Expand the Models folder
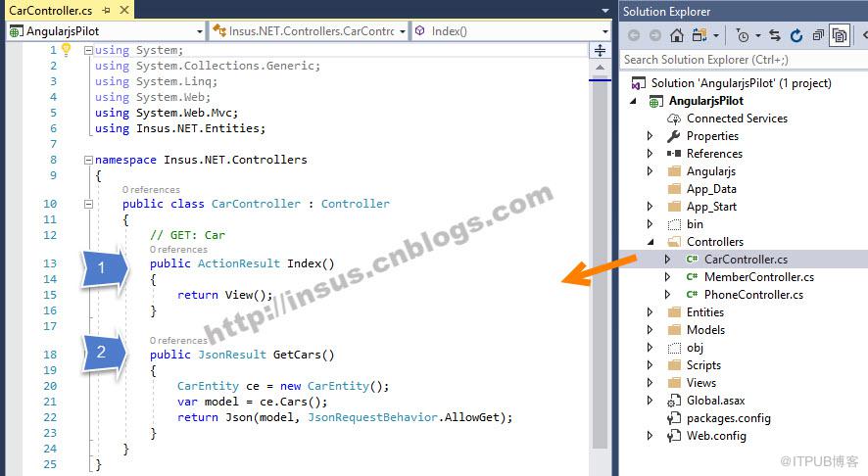Screen dimensions: 868x476 coord(650,330)
